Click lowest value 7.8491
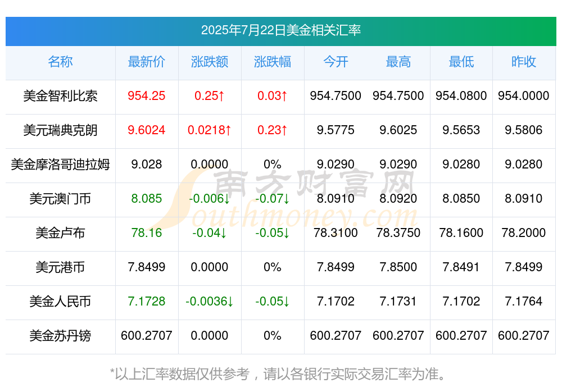Image resolution: width=562 pixels, height=392 pixels. [x=461, y=267]
